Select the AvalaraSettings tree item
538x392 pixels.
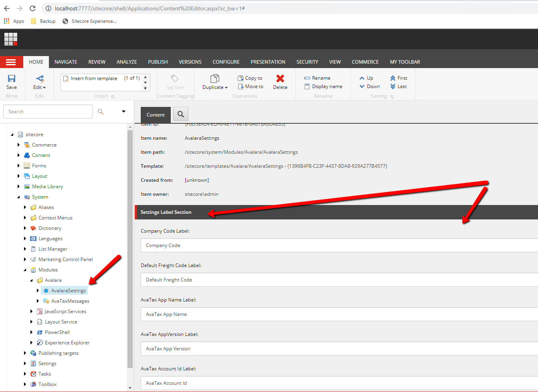coord(68,291)
